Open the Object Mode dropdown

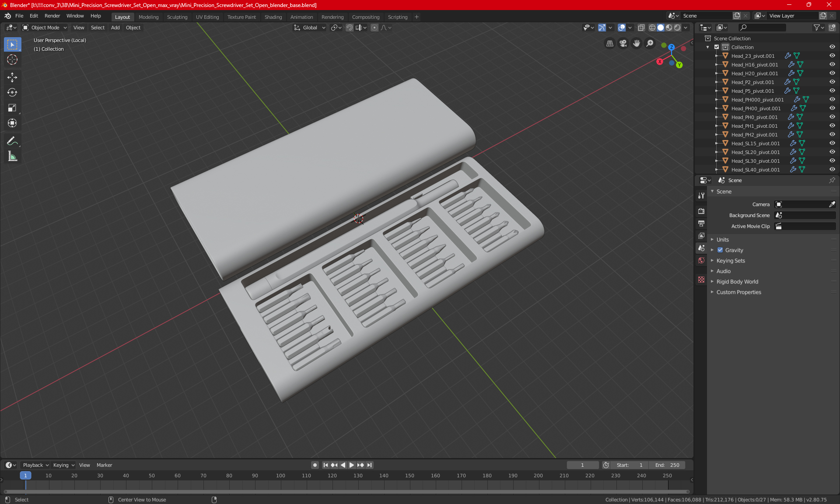click(45, 28)
